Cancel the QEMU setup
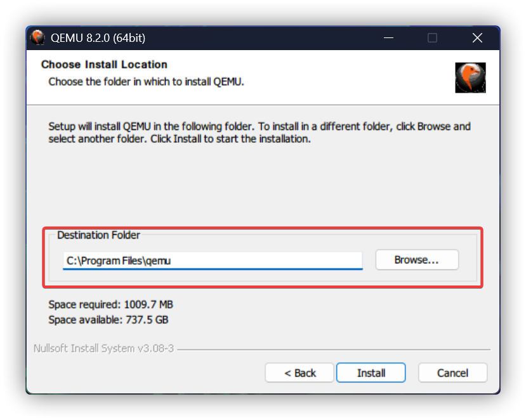This screenshot has height=420, width=526. coord(452,372)
